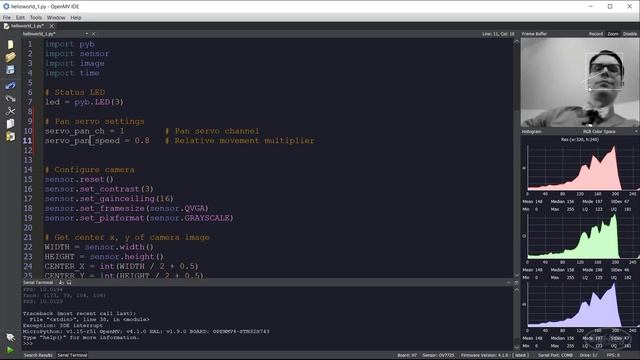640x360 pixels.
Task: Click line number 11 in the gutter
Action: (x=27, y=140)
